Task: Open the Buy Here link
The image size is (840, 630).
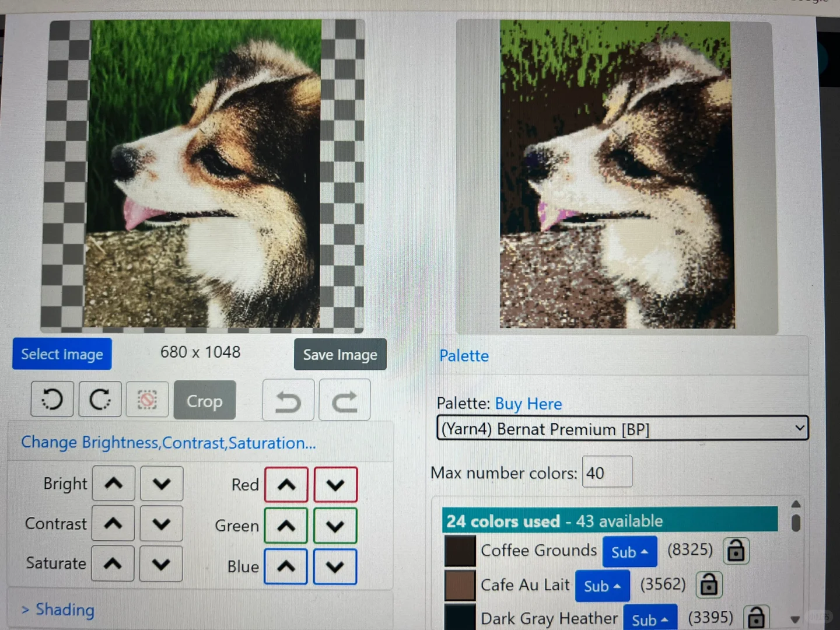Action: coord(528,404)
